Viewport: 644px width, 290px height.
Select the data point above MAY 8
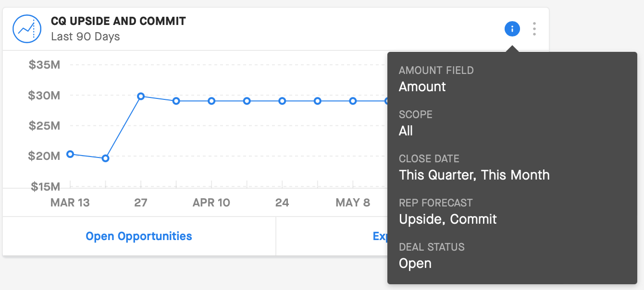tap(353, 101)
